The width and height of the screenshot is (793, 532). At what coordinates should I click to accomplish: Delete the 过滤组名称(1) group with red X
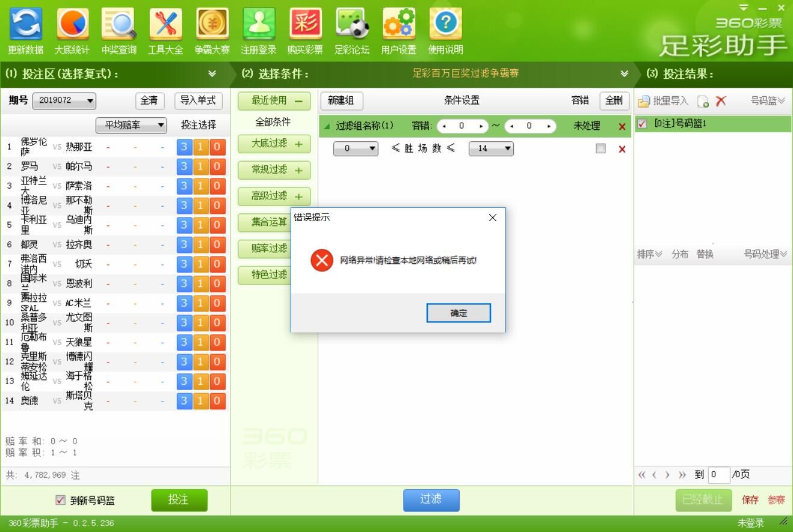click(x=622, y=126)
